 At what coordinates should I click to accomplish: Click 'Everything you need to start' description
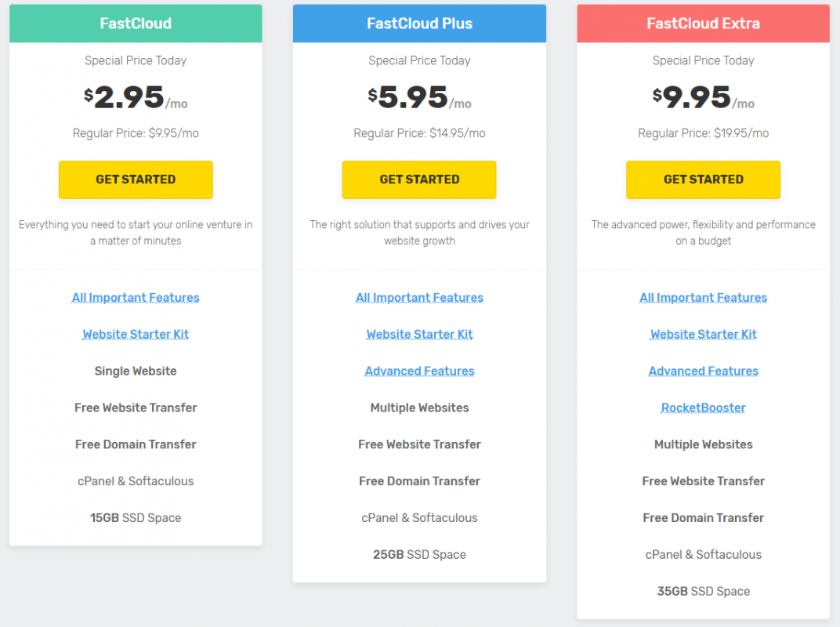136,233
